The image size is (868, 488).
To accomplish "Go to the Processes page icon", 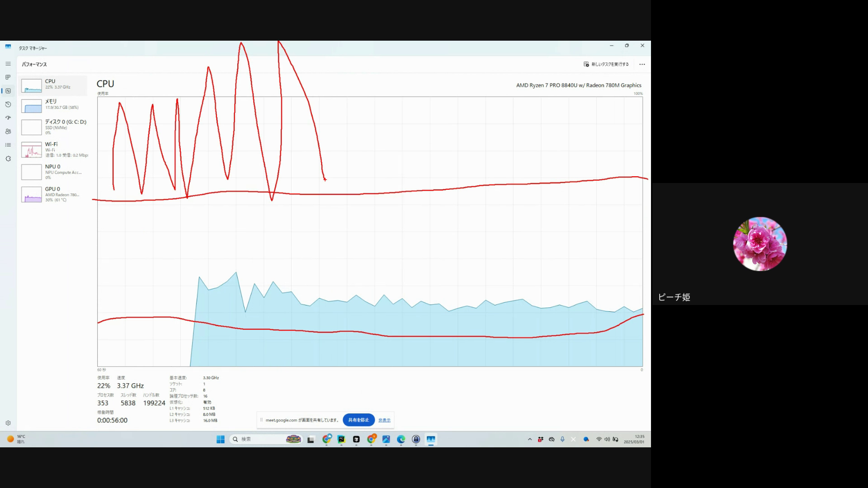I will pos(8,77).
